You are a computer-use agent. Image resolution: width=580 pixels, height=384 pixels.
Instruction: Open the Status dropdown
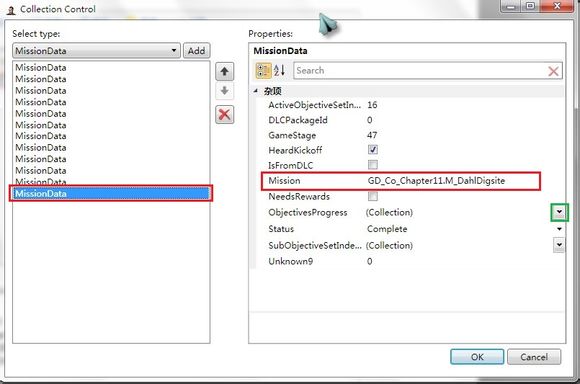559,229
